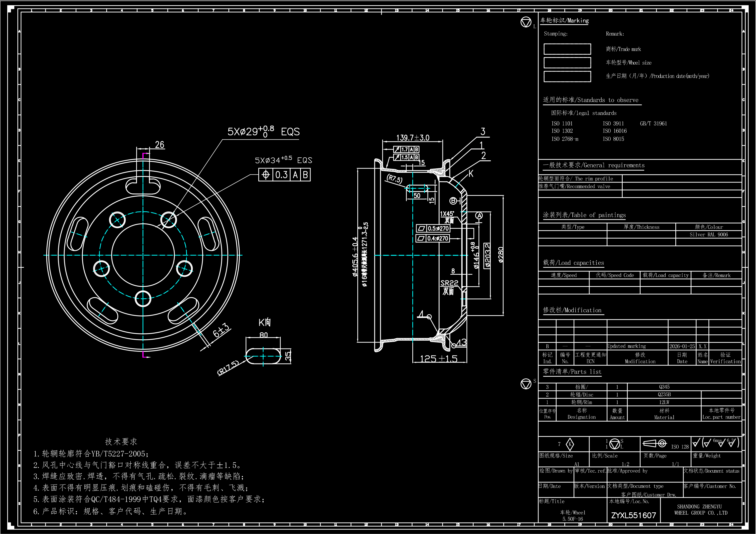Click the K向 slot detail view label
Viewport: 756px width, 534px height.
[x=265, y=322]
